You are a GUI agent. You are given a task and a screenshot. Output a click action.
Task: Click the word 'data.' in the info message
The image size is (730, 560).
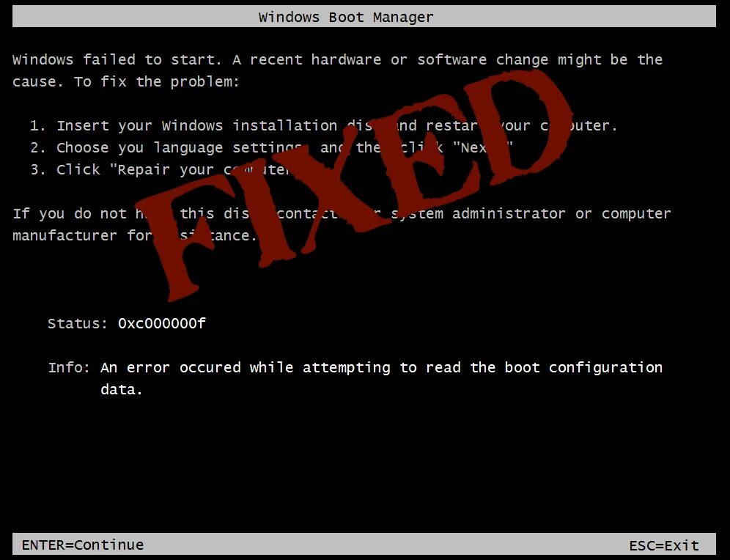coord(122,389)
